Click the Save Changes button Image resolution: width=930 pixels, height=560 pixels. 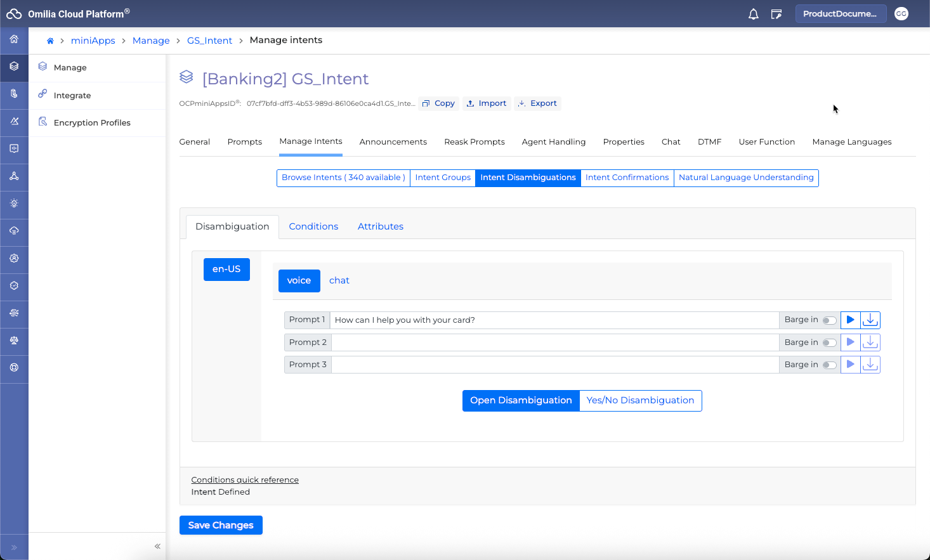221,525
